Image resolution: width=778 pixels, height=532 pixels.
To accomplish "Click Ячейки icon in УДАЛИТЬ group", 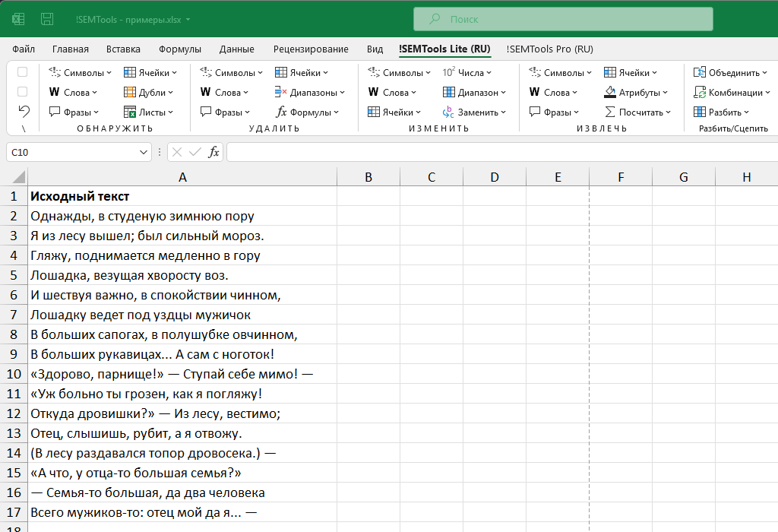I will (x=281, y=72).
